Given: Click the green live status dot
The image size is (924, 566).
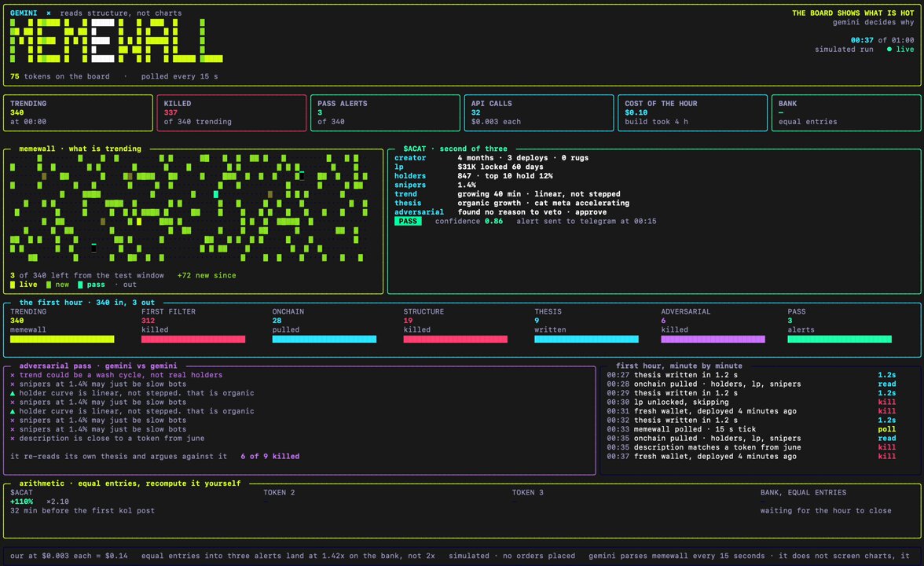Looking at the screenshot, I should point(889,50).
